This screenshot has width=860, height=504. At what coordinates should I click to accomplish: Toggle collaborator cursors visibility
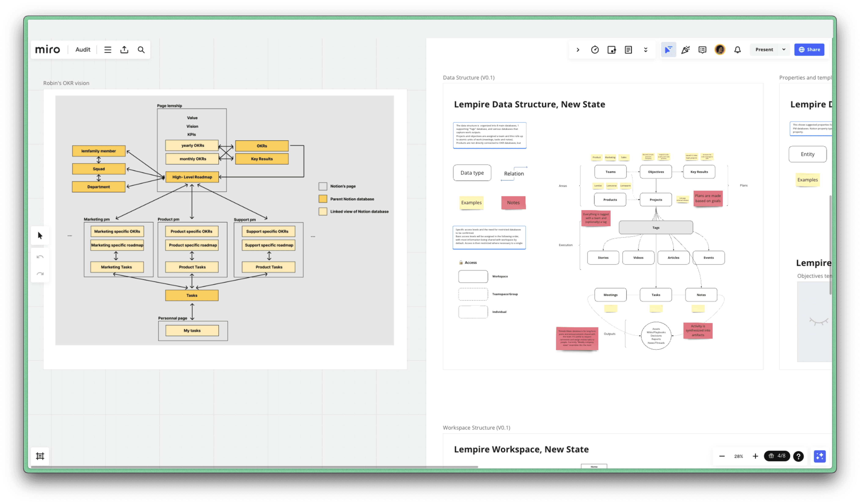pos(668,50)
